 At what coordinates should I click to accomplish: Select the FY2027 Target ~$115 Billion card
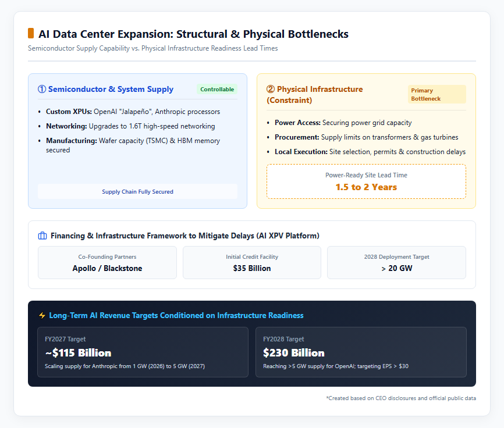click(x=143, y=352)
